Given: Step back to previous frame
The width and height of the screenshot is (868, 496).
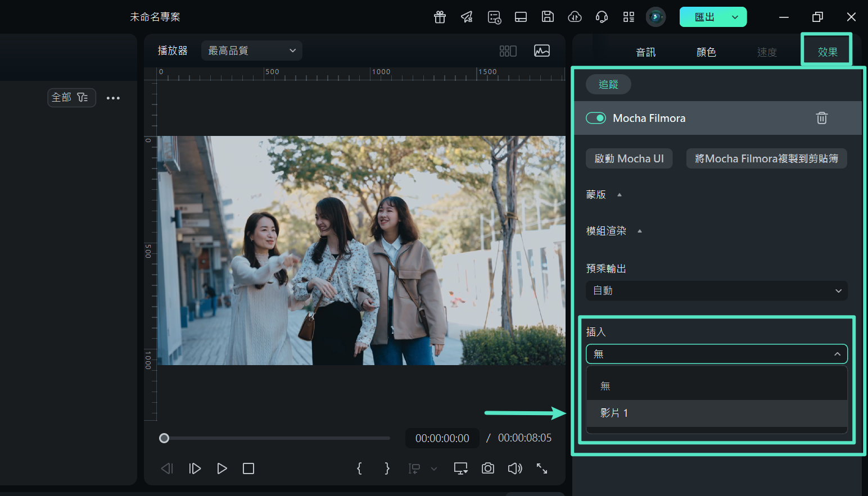Looking at the screenshot, I should 167,468.
